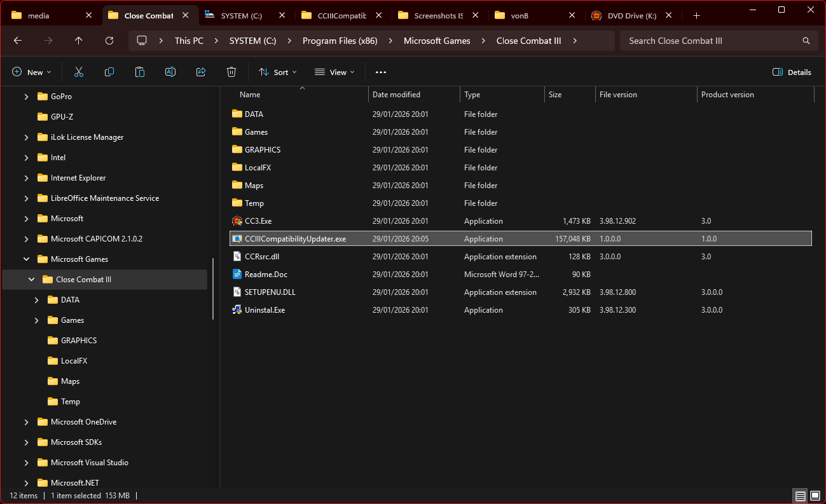The width and height of the screenshot is (826, 504).
Task: Switch to details list view icon in status bar
Action: click(801, 496)
